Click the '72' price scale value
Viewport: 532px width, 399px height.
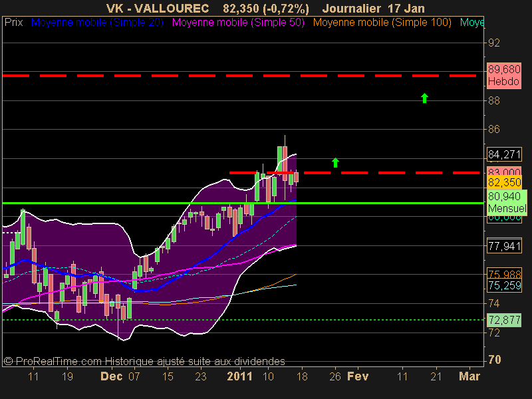click(x=494, y=332)
